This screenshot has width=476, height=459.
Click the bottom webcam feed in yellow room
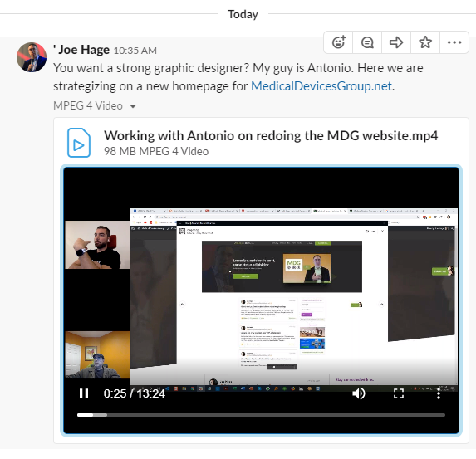tap(97, 354)
